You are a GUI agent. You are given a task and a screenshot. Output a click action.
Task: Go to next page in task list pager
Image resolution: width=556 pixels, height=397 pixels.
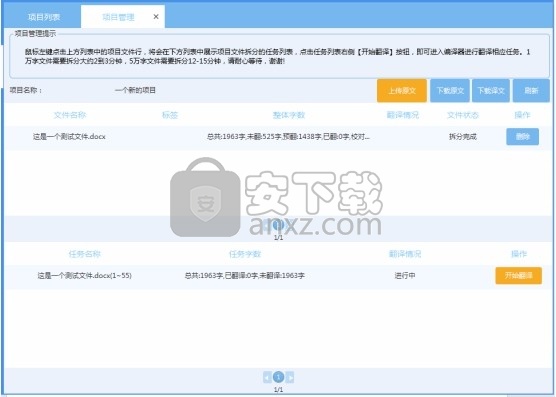click(290, 377)
